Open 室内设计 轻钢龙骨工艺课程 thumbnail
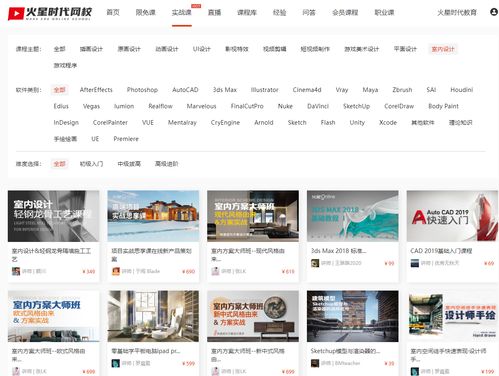 click(53, 216)
